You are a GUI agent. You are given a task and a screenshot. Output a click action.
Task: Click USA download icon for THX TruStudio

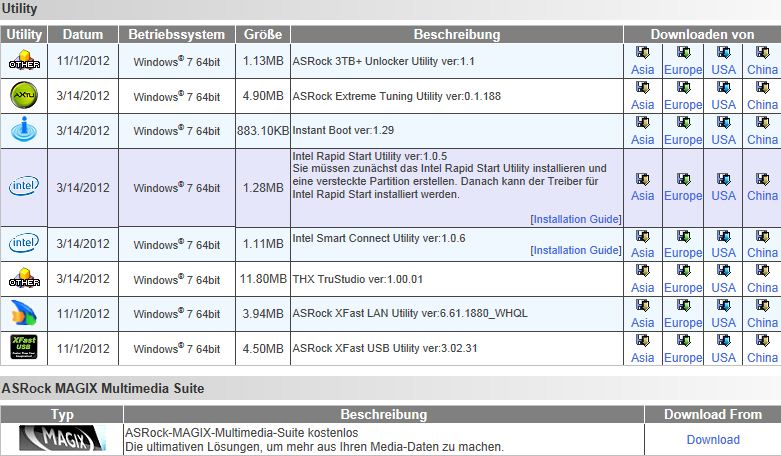[723, 270]
